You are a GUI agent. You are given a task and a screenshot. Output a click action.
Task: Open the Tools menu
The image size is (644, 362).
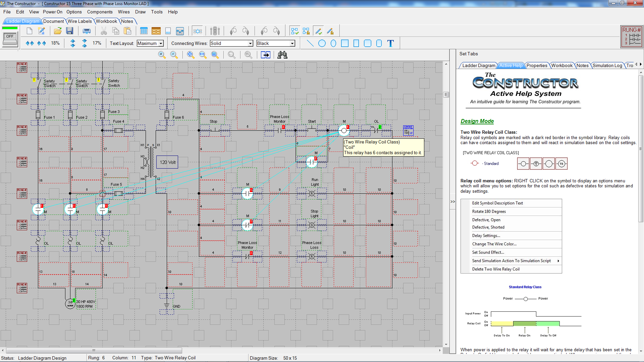[x=157, y=12]
